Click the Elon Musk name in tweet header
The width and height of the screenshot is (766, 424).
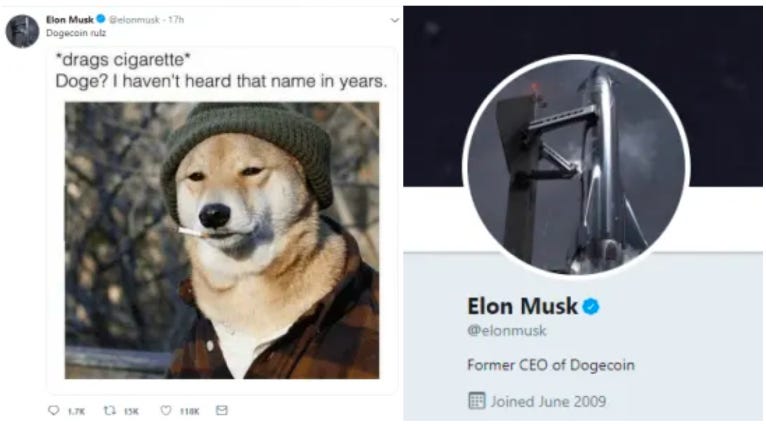[x=69, y=20]
